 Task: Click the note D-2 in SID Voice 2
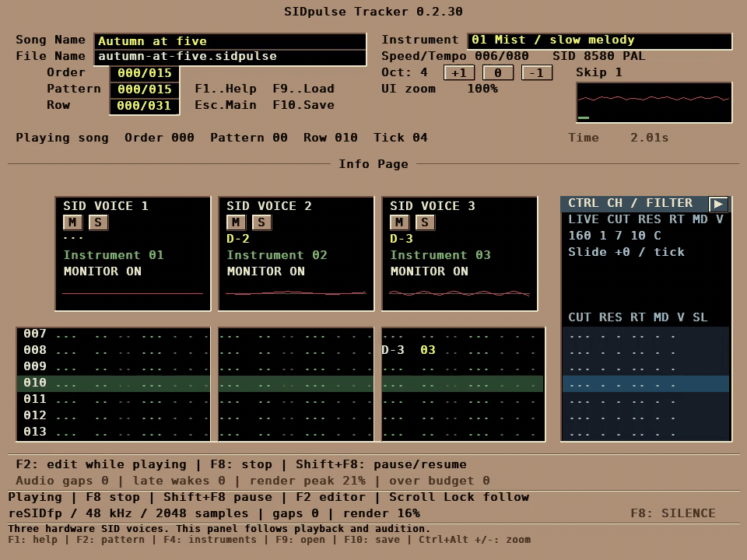click(238, 239)
